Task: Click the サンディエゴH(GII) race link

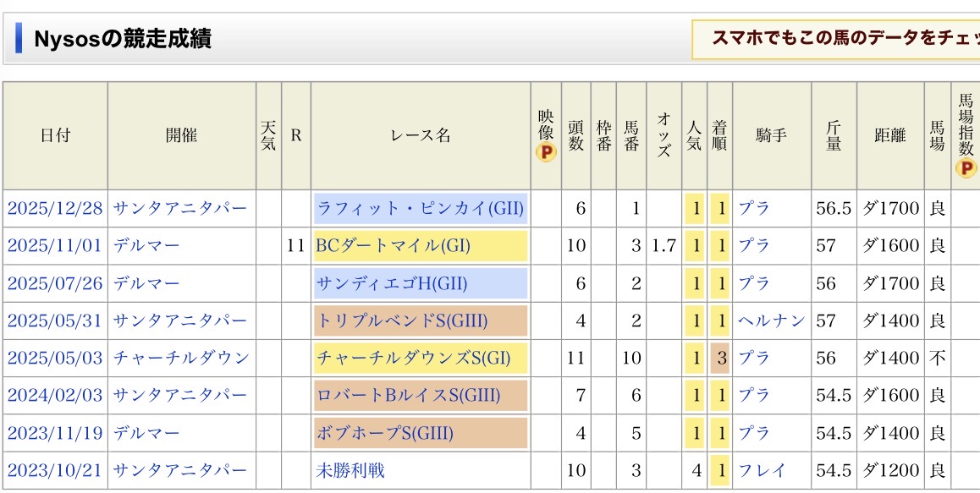Action: tap(392, 283)
